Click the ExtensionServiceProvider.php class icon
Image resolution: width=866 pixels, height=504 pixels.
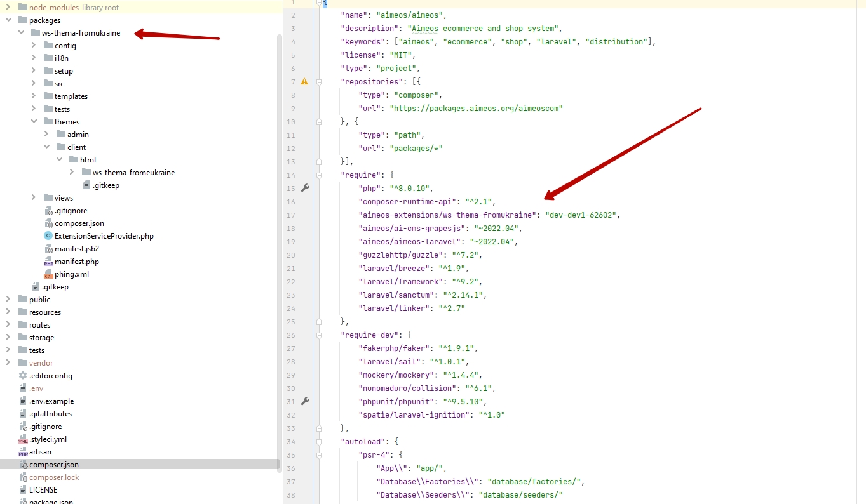click(48, 236)
